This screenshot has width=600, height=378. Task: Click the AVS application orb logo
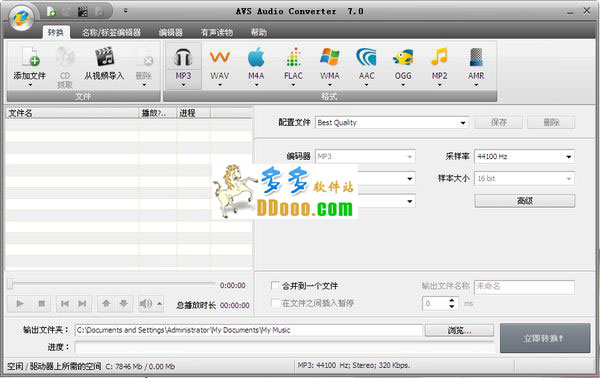click(22, 18)
